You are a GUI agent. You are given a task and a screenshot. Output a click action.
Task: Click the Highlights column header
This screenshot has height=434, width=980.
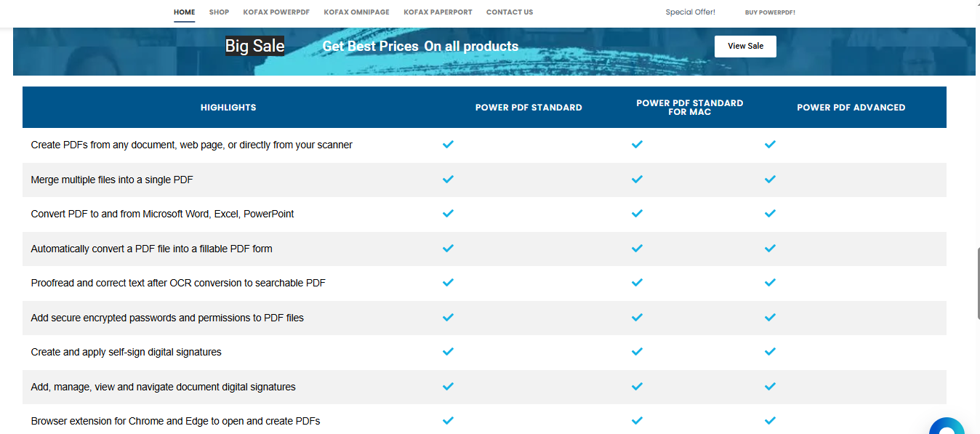(228, 108)
